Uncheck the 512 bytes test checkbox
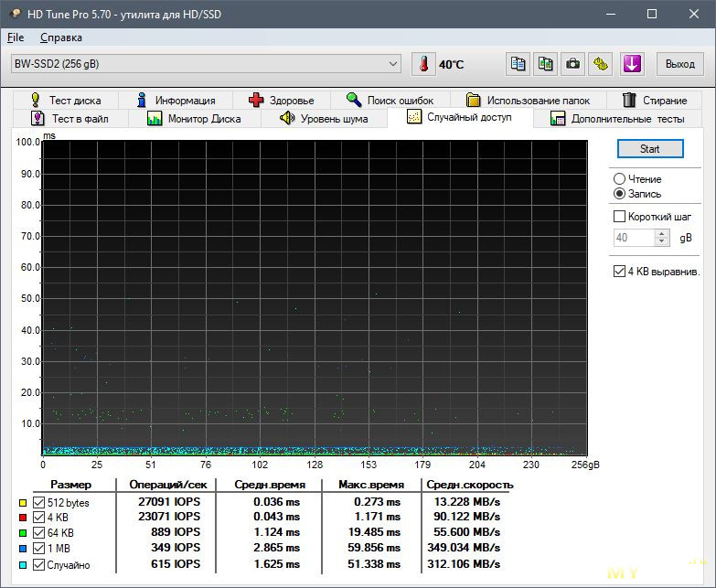Screen dimensions: 716x588 tap(38, 502)
